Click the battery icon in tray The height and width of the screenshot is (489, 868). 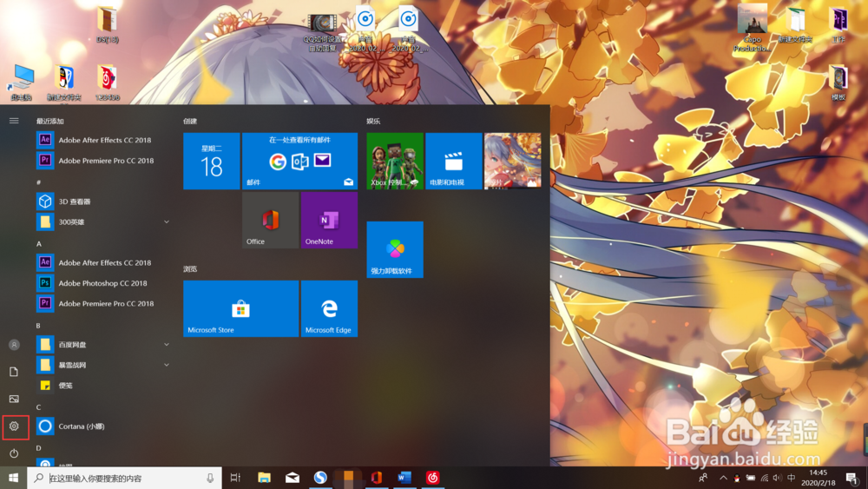750,478
